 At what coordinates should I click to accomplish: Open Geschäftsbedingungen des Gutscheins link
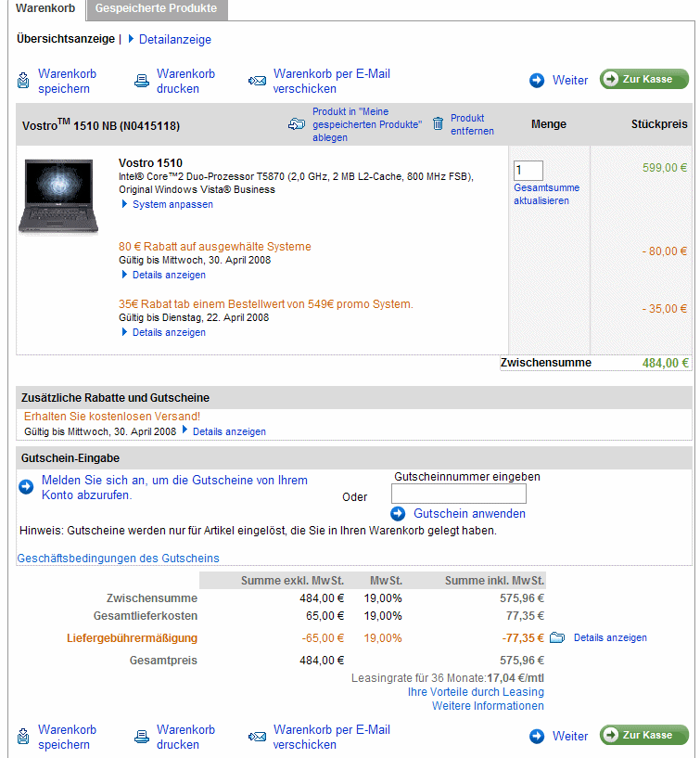tap(119, 559)
